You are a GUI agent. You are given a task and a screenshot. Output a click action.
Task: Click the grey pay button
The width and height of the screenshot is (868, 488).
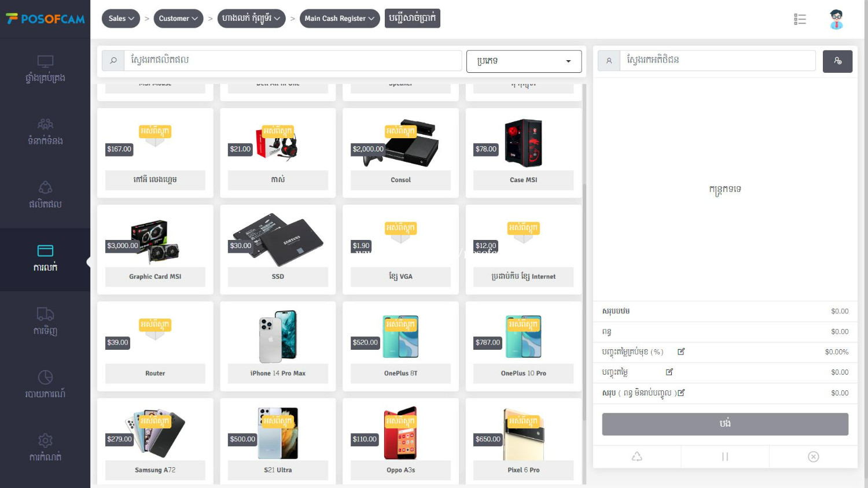click(x=725, y=424)
